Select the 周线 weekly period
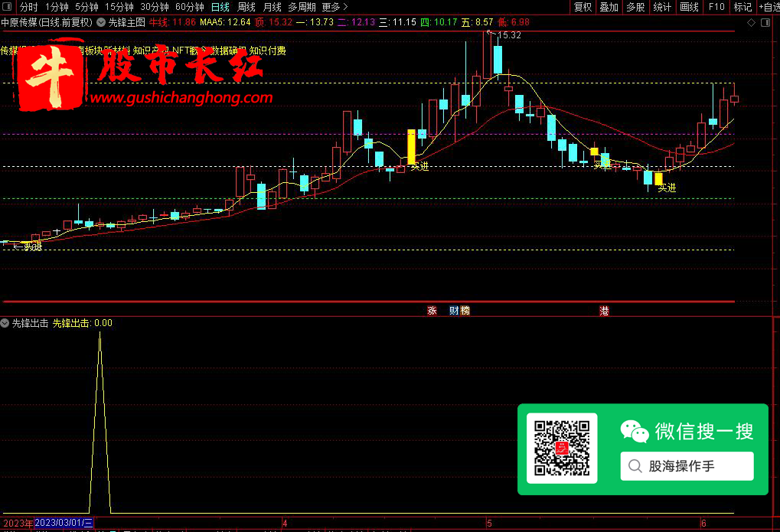Image resolution: width=780 pixels, height=532 pixels. click(x=246, y=7)
